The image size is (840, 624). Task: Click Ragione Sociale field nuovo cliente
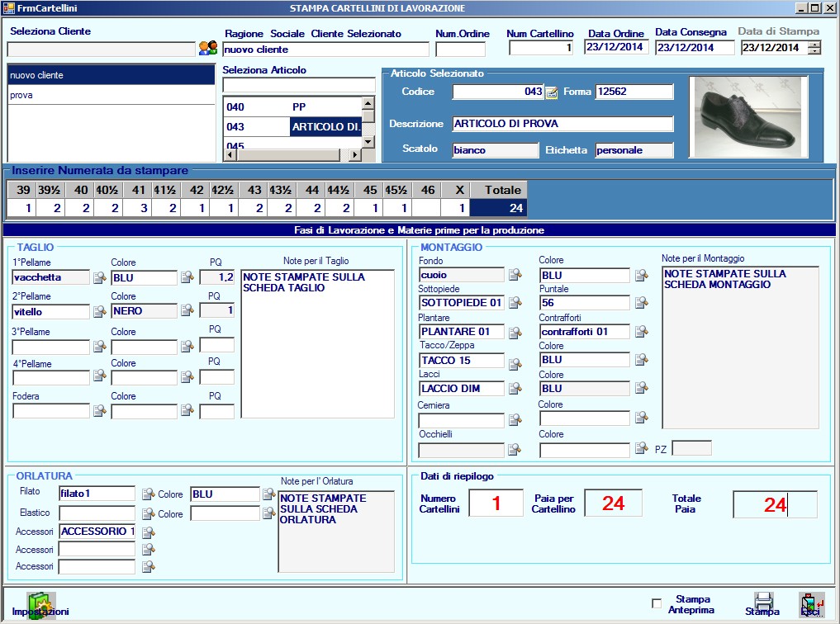[x=325, y=50]
